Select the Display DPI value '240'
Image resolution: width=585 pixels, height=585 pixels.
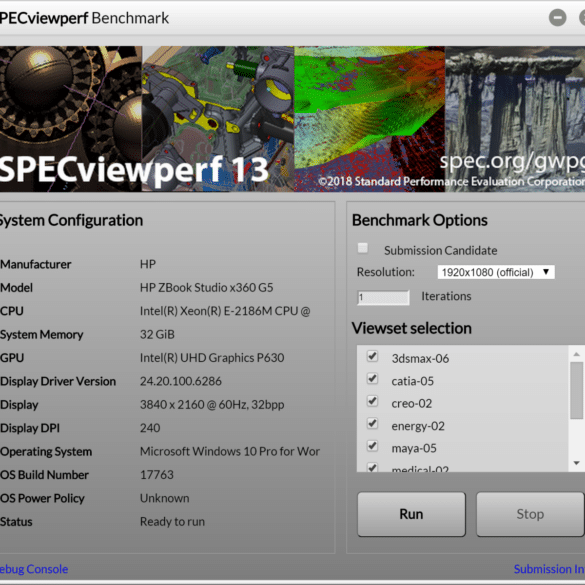point(150,428)
